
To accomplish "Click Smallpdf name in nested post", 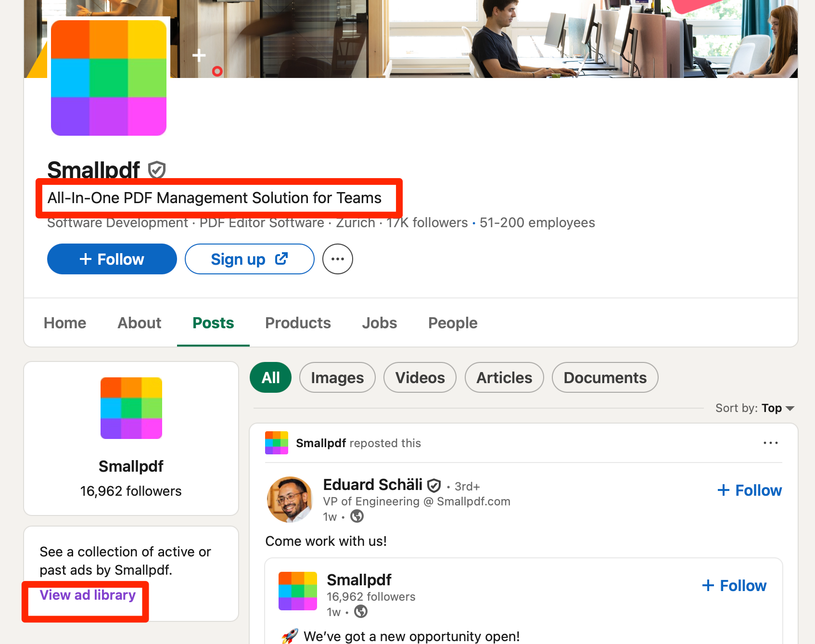I will tap(359, 580).
